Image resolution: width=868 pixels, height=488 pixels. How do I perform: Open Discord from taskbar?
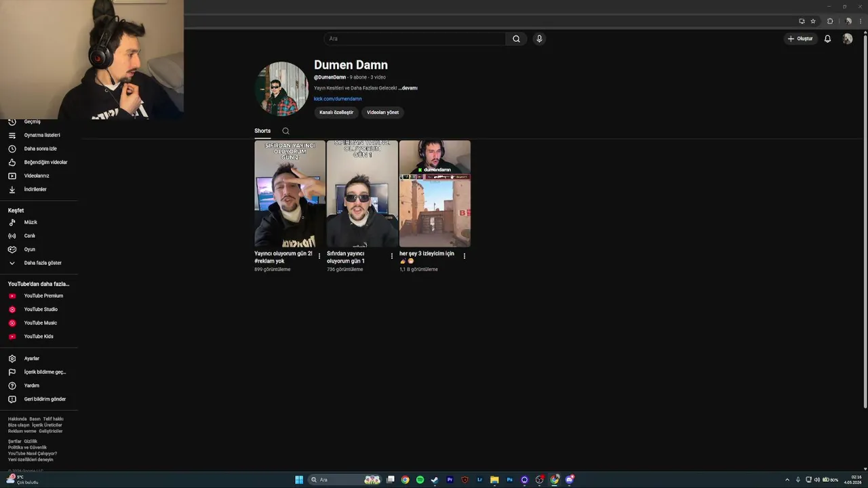pyautogui.click(x=569, y=480)
